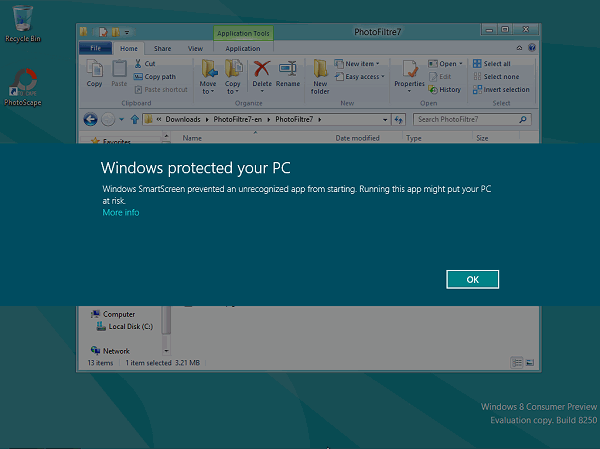This screenshot has height=449, width=600.
Task: Click the Back navigation arrow
Action: coord(90,119)
